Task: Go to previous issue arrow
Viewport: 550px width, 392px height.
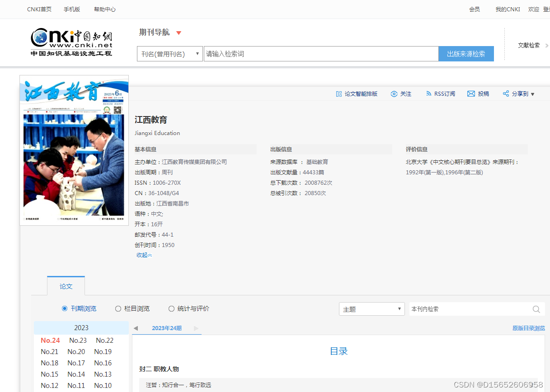Action: (x=136, y=328)
